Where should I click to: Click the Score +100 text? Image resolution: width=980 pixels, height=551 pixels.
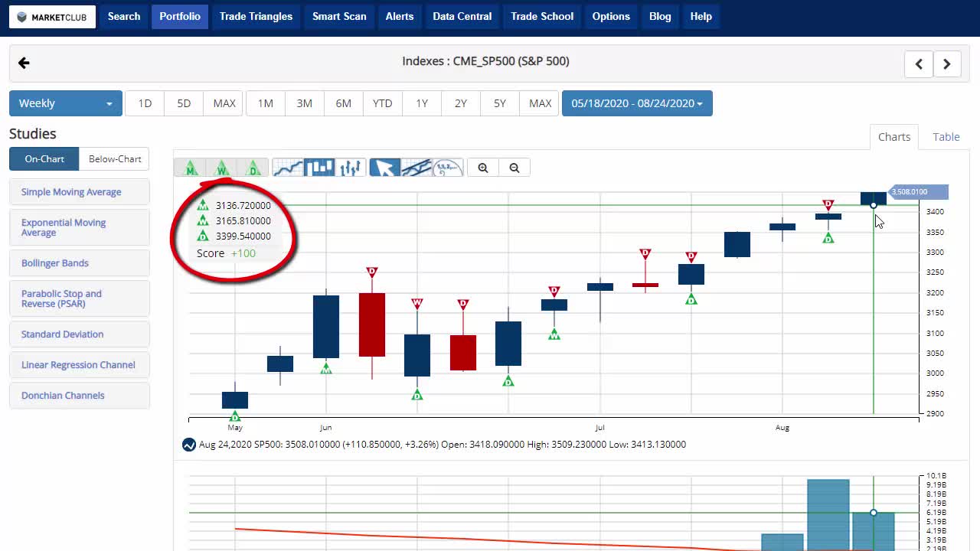point(226,253)
